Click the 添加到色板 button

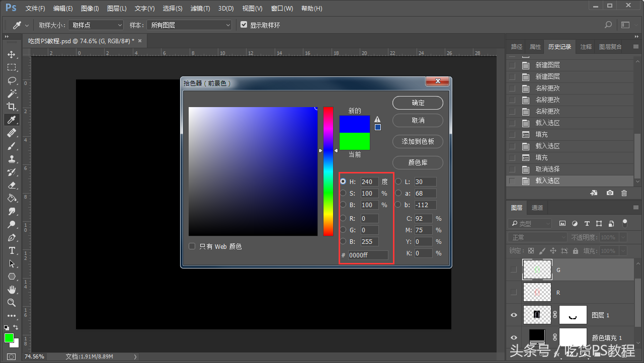point(418,142)
